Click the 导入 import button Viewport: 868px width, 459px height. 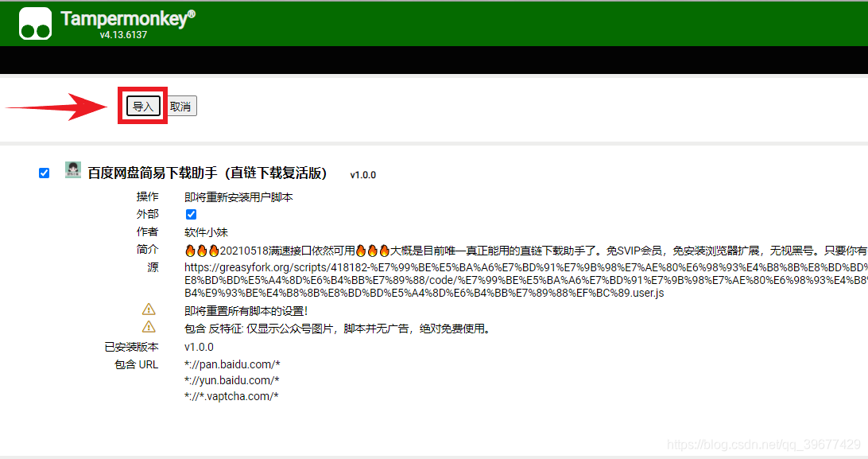click(143, 106)
